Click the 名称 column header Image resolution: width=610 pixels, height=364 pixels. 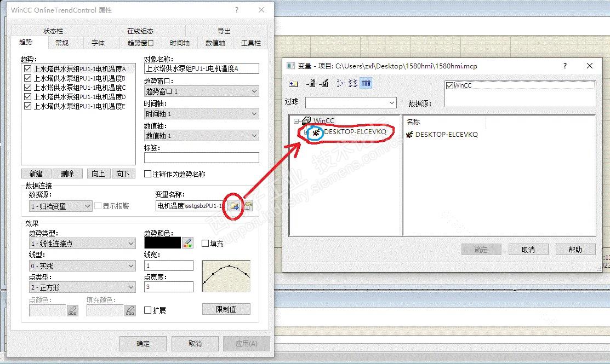444,122
